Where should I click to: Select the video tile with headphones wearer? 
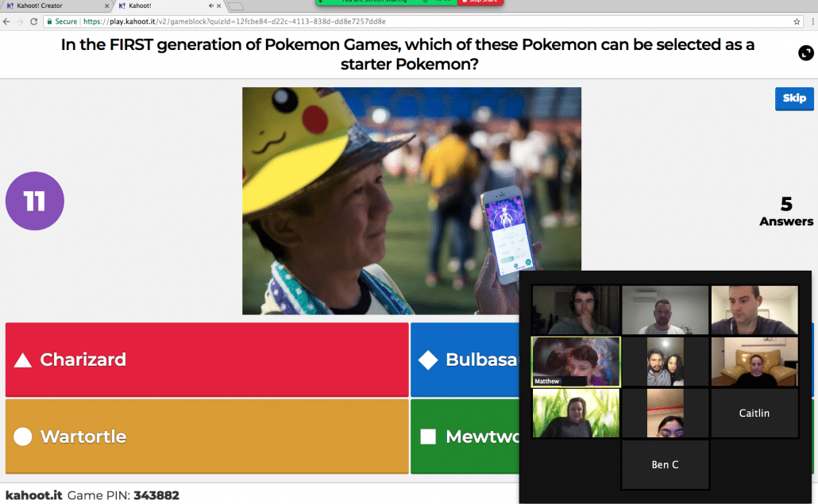coord(576,310)
